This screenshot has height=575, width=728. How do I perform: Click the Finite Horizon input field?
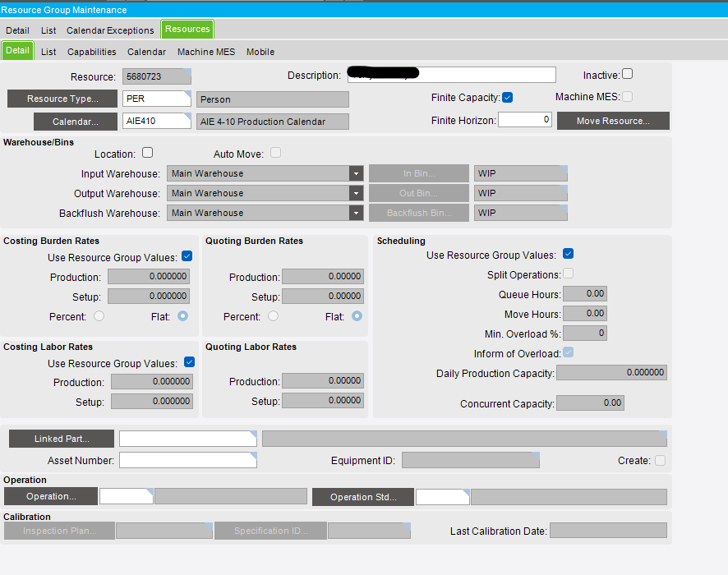pyautogui.click(x=524, y=120)
